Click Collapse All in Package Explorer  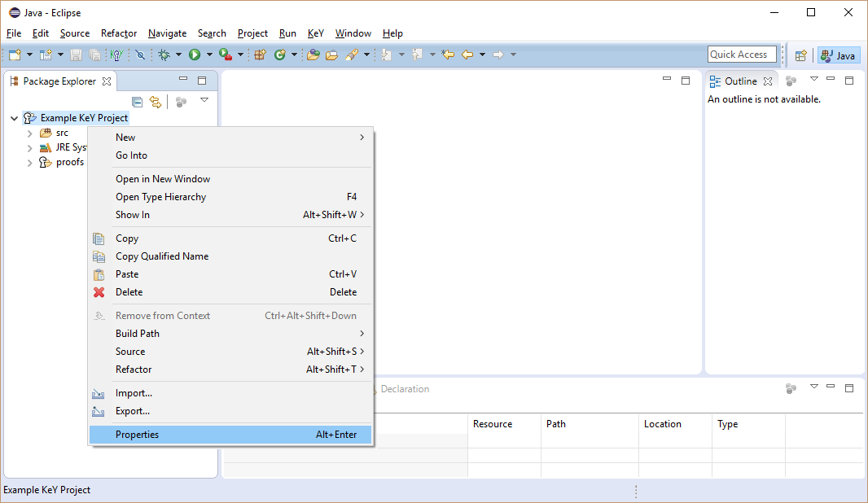(137, 102)
